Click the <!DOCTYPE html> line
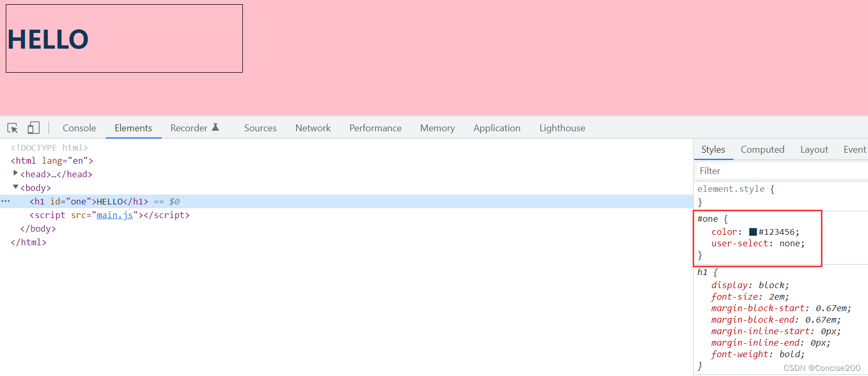The image size is (868, 376). [x=49, y=147]
